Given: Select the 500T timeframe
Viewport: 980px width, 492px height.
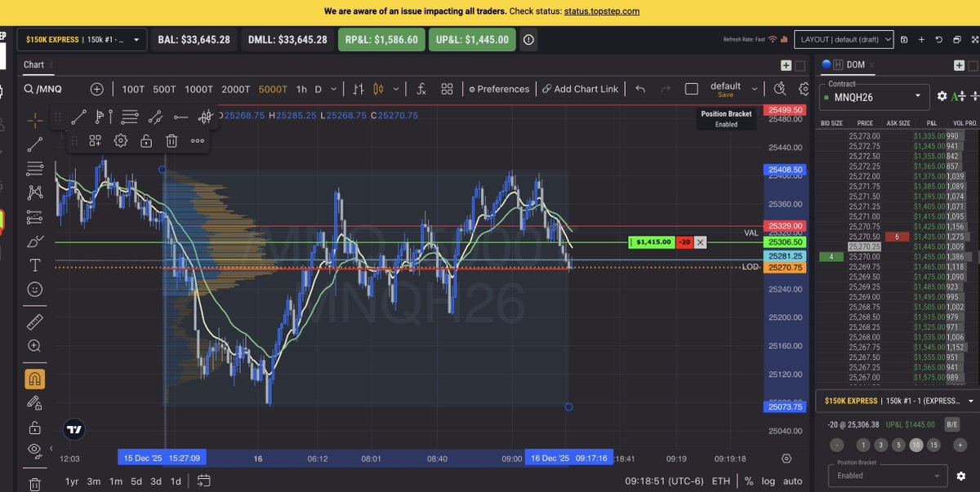Looking at the screenshot, I should [164, 89].
